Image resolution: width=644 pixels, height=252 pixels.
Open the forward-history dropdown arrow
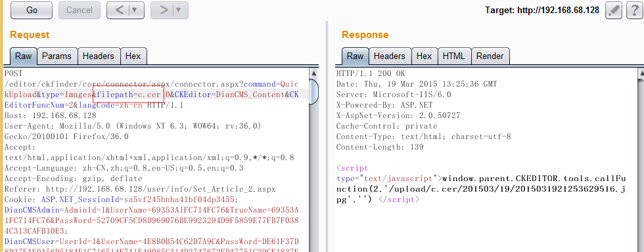179,10
